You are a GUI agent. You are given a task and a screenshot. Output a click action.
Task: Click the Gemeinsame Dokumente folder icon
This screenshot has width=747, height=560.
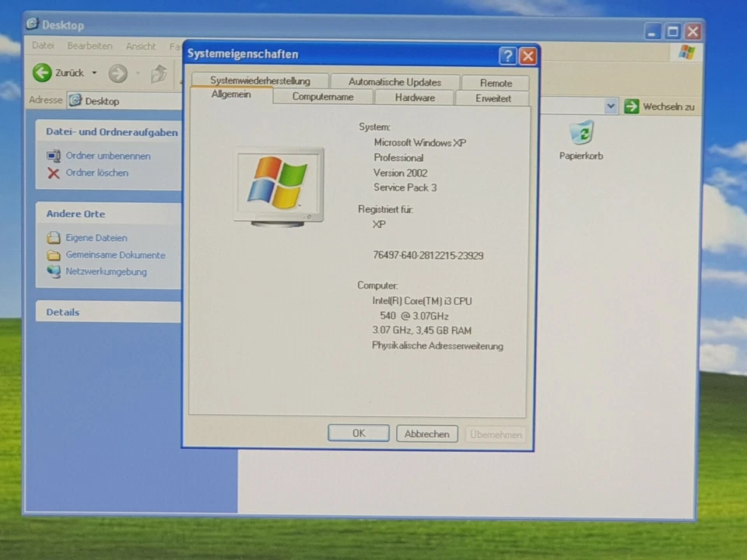pyautogui.click(x=54, y=255)
